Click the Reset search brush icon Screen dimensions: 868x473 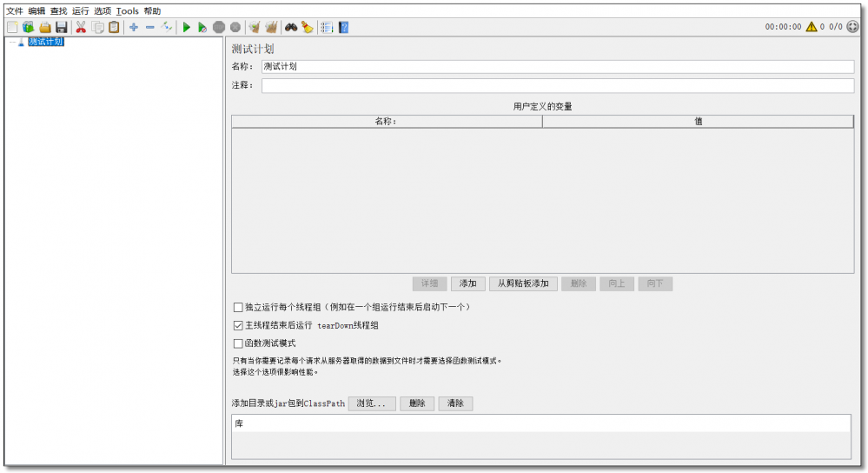coord(308,27)
